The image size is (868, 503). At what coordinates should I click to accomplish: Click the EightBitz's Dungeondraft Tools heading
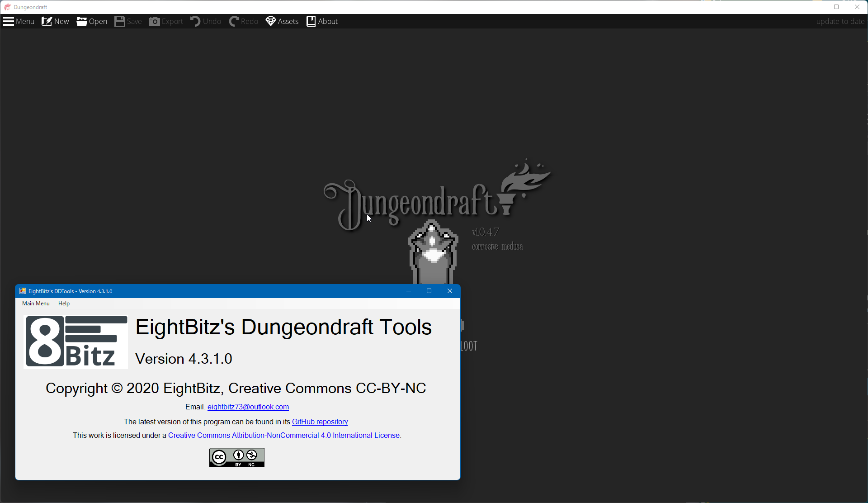point(284,327)
